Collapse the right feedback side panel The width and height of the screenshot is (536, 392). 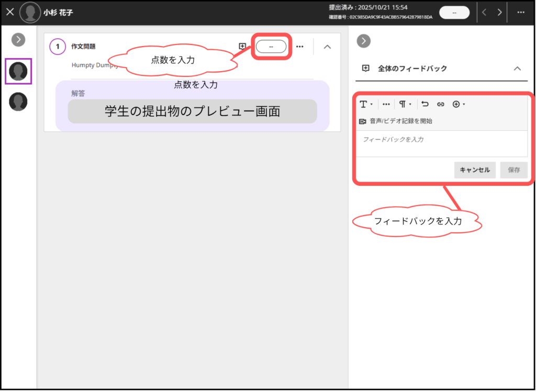coord(363,41)
